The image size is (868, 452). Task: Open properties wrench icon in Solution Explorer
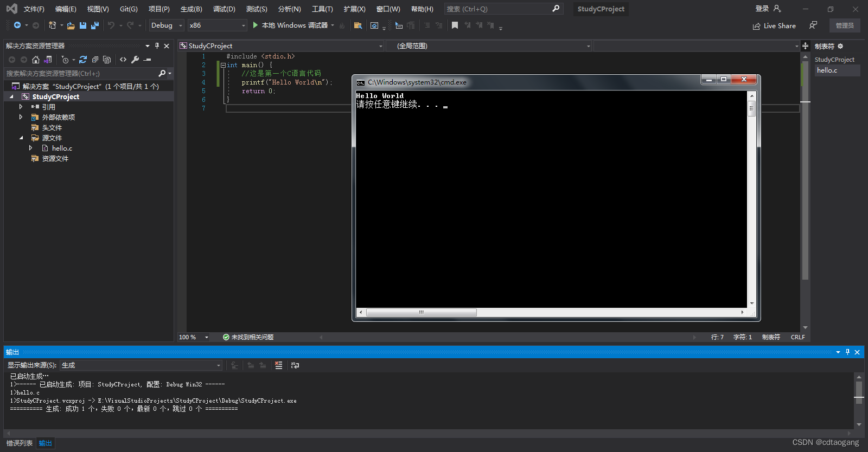click(x=135, y=60)
